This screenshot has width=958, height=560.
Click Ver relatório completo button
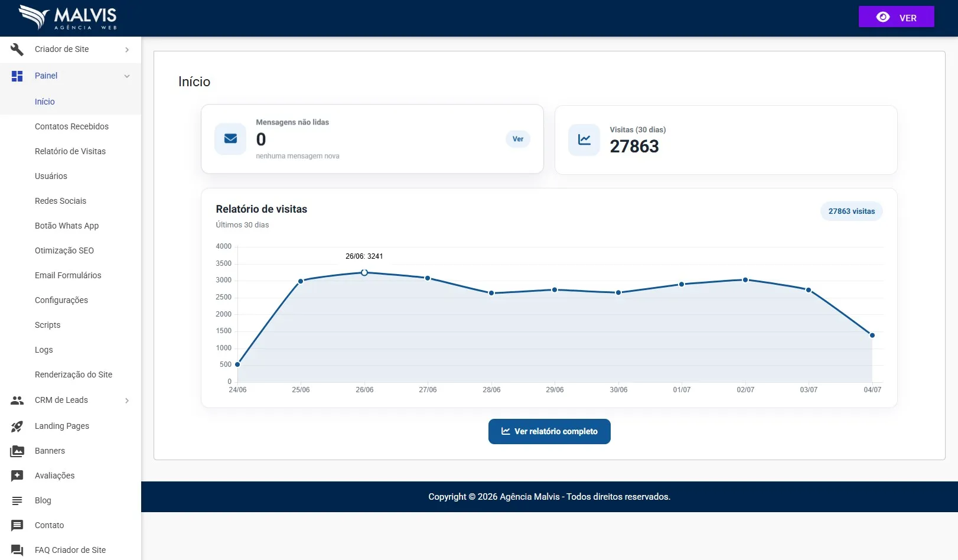[549, 431]
